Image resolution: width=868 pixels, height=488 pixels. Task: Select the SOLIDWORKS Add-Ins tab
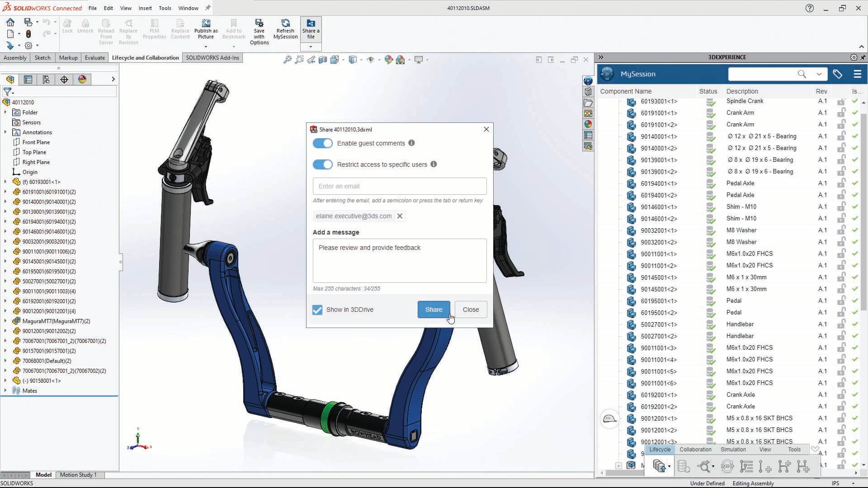point(212,57)
